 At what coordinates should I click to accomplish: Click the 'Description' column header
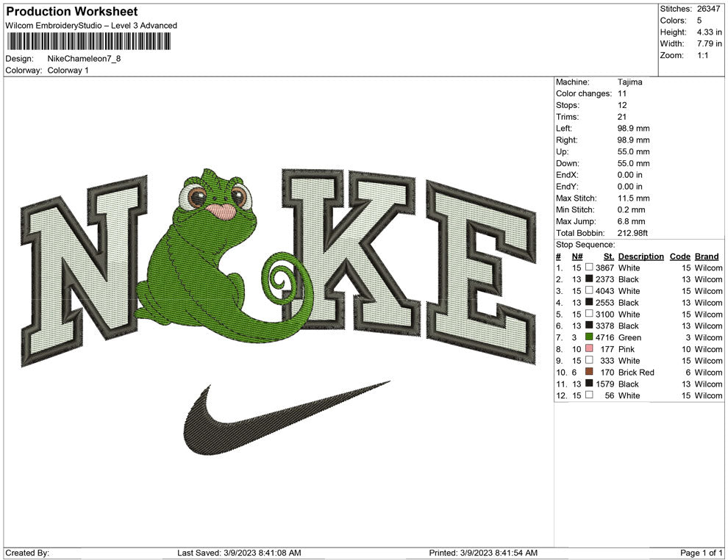pyautogui.click(x=640, y=256)
